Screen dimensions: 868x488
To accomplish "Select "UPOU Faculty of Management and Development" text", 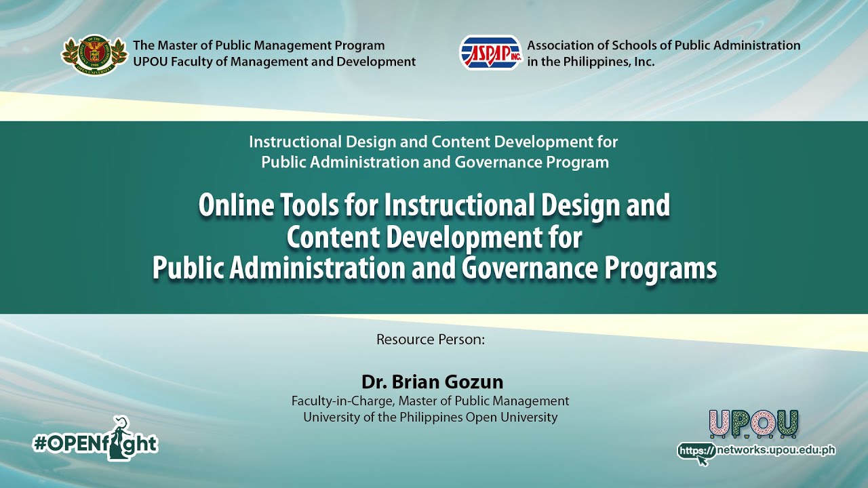I will (x=274, y=62).
